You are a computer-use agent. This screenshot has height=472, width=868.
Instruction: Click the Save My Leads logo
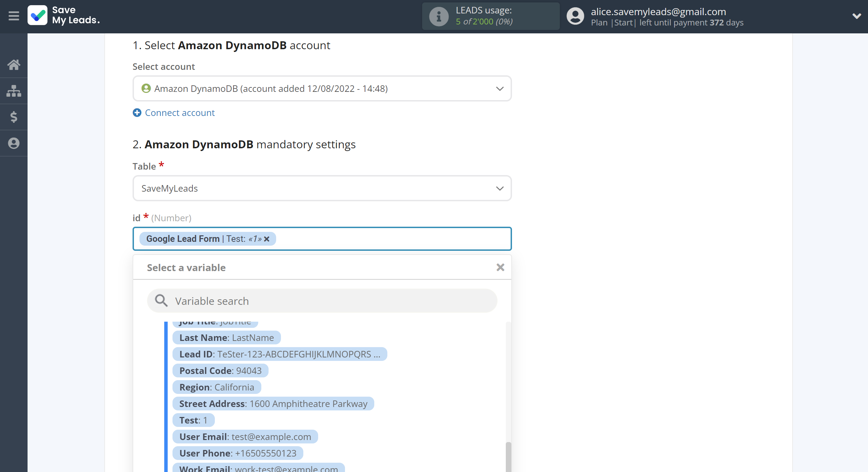64,15
